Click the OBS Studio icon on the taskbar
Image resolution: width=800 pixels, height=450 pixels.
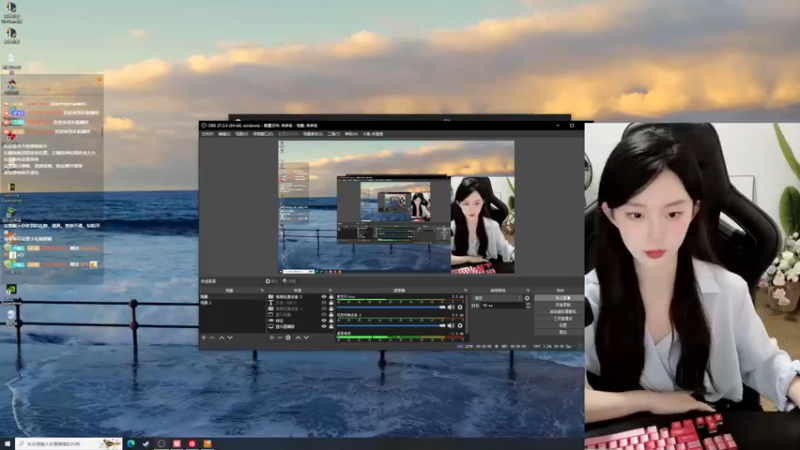pyautogui.click(x=161, y=444)
